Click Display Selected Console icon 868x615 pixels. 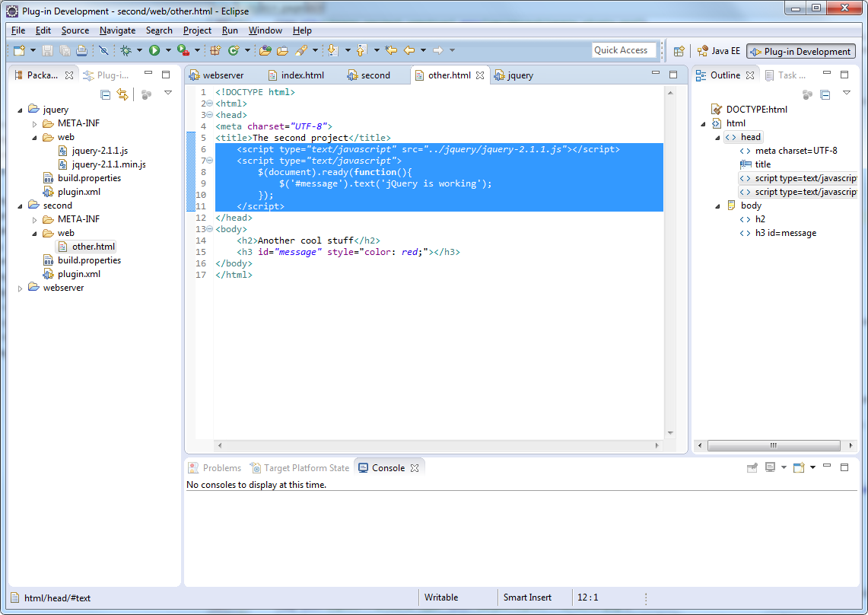(770, 467)
